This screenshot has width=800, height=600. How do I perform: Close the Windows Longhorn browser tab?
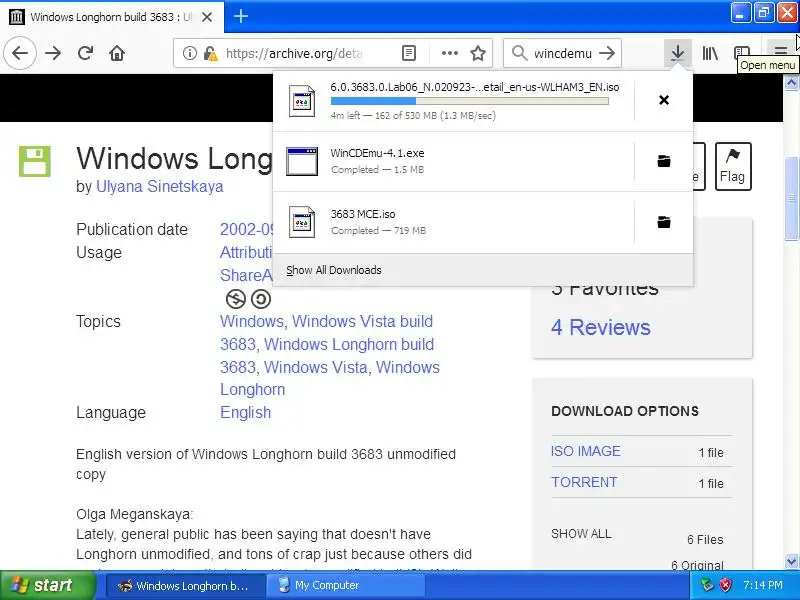point(207,17)
